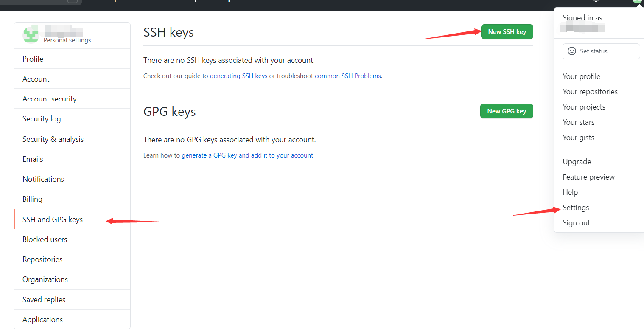Click the New SSH key button

click(x=507, y=32)
